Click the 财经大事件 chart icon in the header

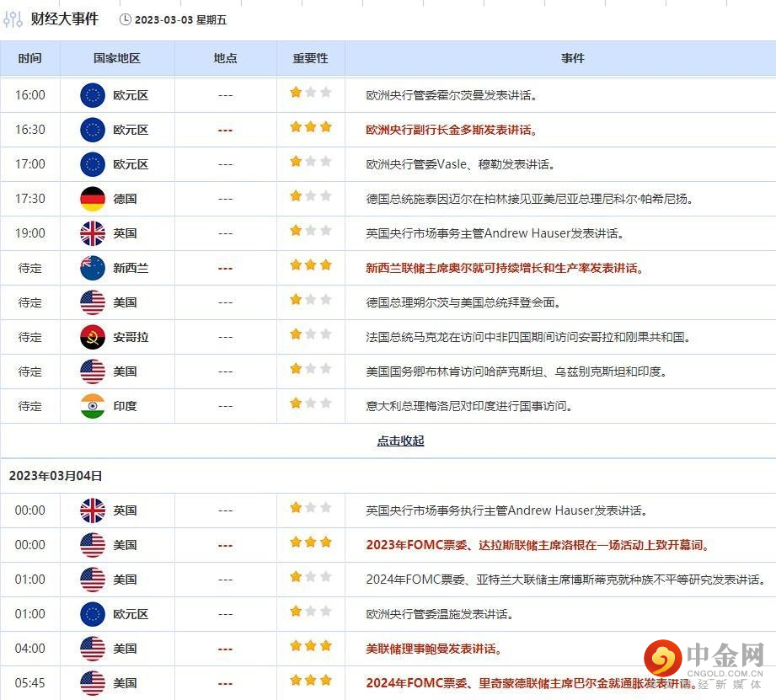[x=13, y=19]
